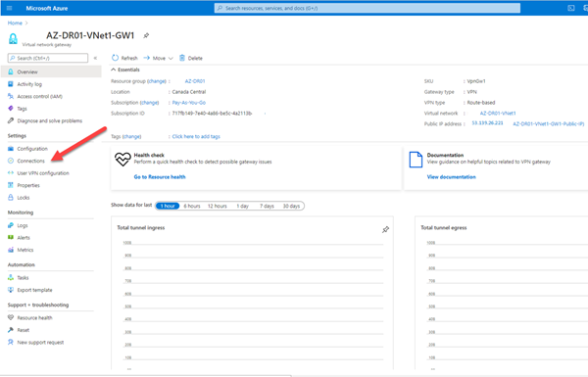The width and height of the screenshot is (588, 377).
Task: Expand the Move dropdown
Action: [171, 58]
